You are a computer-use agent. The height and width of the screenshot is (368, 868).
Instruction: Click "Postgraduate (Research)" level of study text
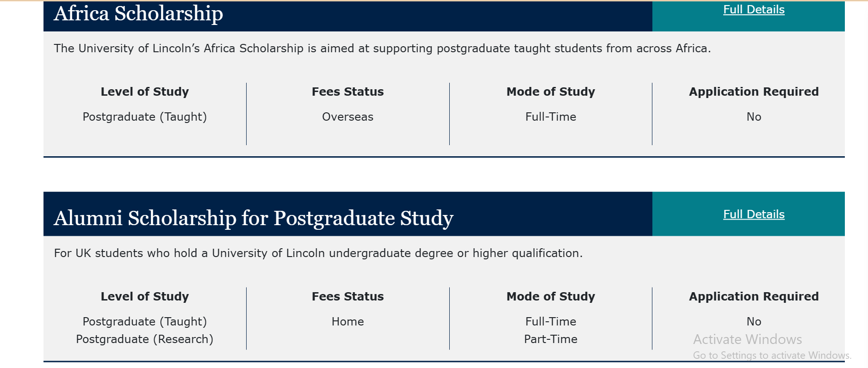[x=144, y=339]
